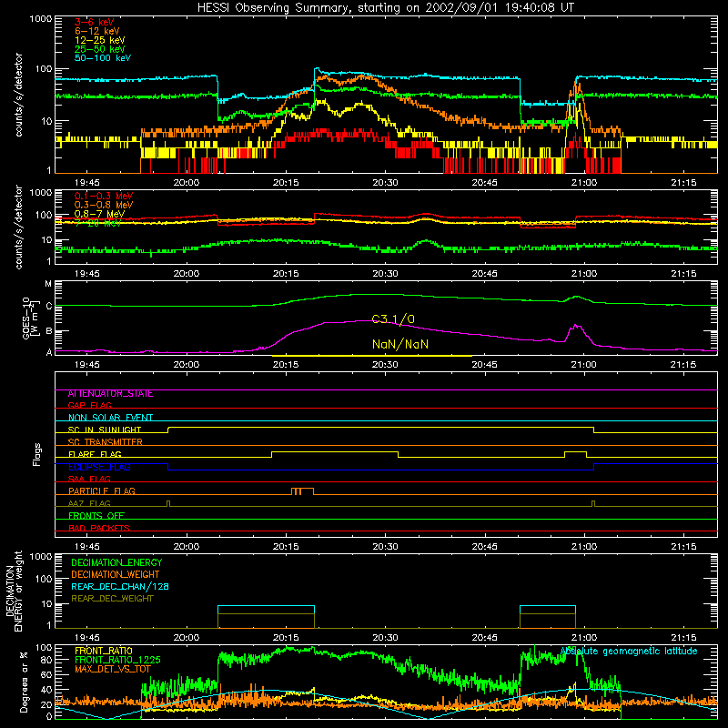The image size is (728, 728).
Task: Click the counts/s/detector axis label of MeV panel
Action: (19, 227)
